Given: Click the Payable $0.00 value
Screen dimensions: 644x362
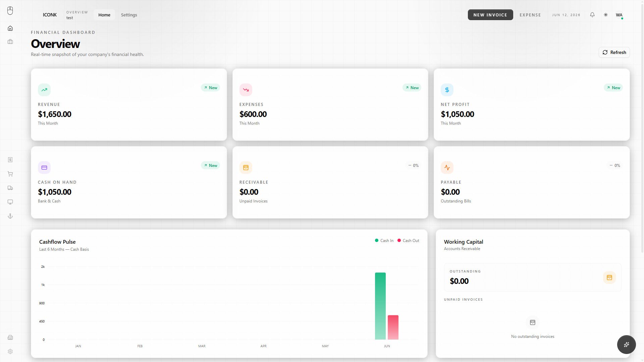Looking at the screenshot, I should point(450,192).
